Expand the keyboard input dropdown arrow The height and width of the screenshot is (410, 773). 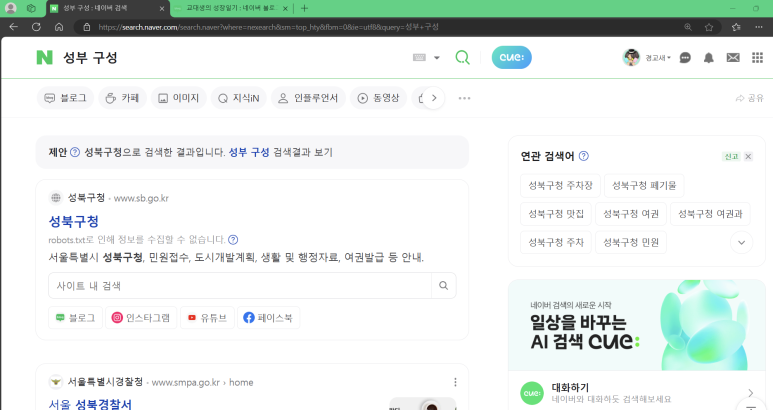(437, 58)
